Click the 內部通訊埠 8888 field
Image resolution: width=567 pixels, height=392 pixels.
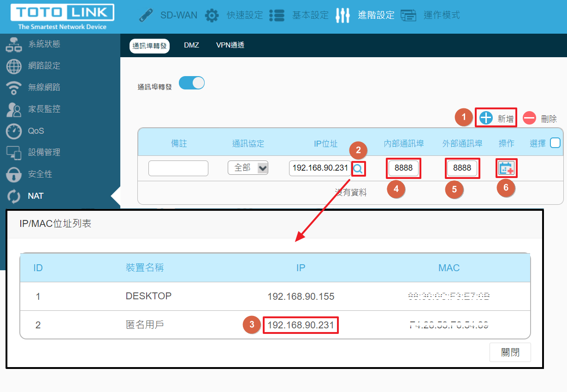click(x=404, y=168)
